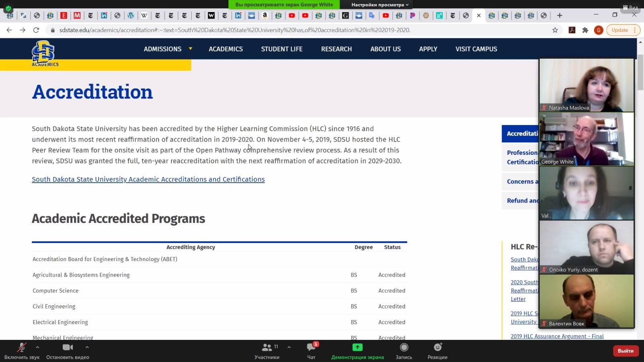Screen dimensions: 644x362
Task: Bookmark this page with star icon
Action: 555,30
